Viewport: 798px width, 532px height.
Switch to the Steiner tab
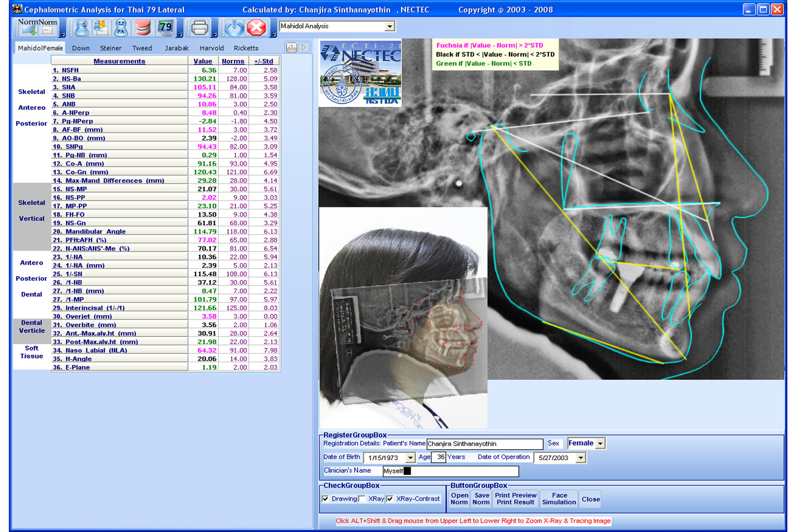(110, 48)
